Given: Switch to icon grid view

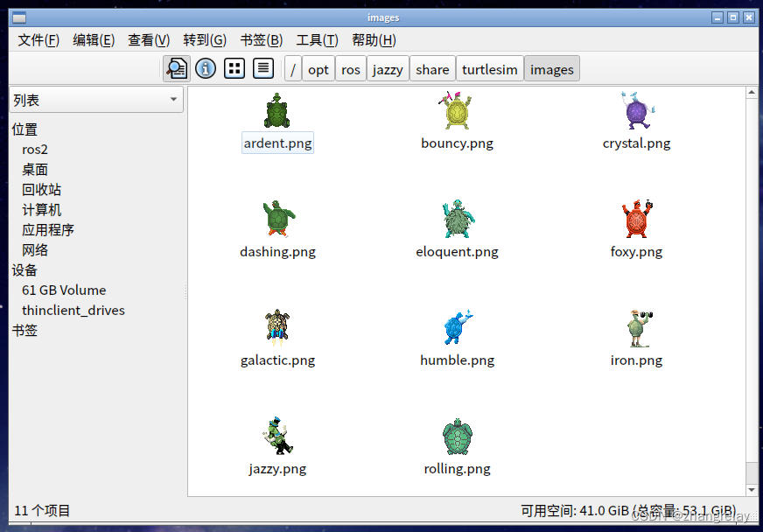Looking at the screenshot, I should [x=234, y=68].
